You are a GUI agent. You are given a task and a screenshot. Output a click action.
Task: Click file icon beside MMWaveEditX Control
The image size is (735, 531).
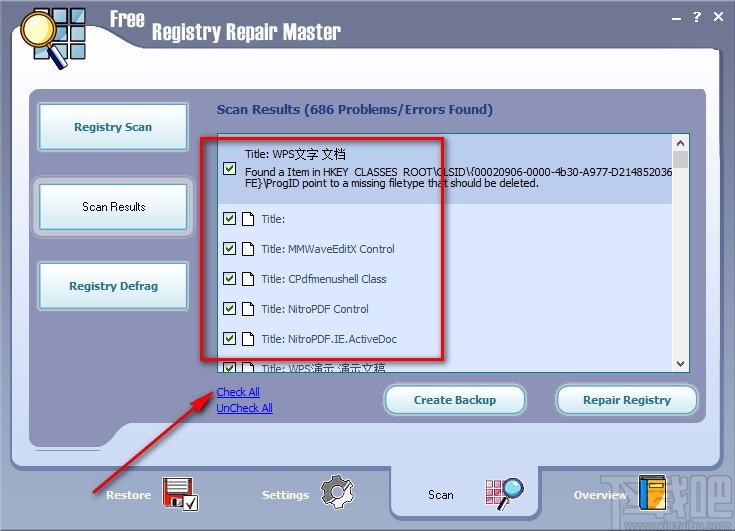click(x=248, y=249)
